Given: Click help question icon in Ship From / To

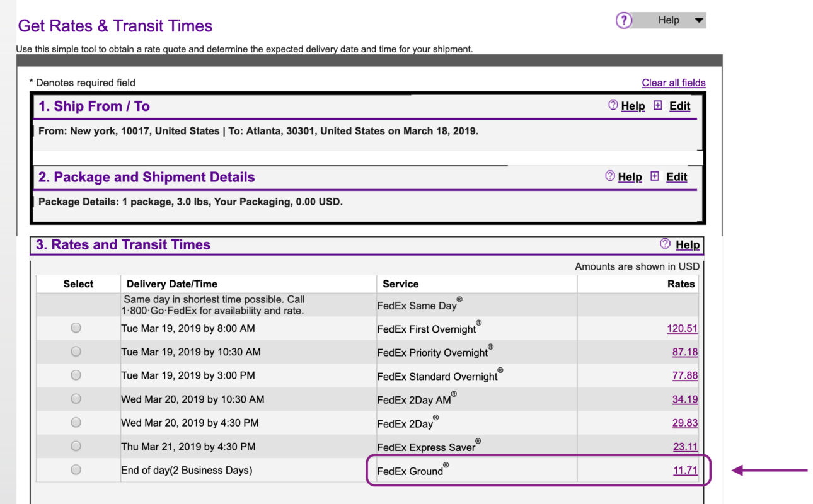Looking at the screenshot, I should [x=613, y=105].
